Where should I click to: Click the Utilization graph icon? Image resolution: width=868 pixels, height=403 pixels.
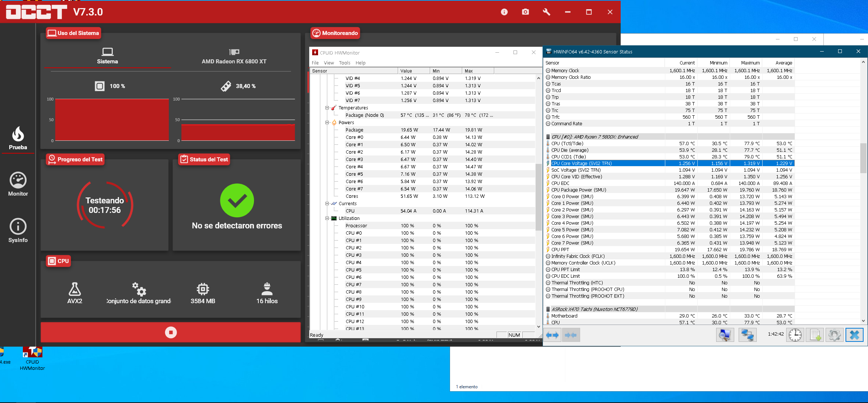(x=334, y=218)
